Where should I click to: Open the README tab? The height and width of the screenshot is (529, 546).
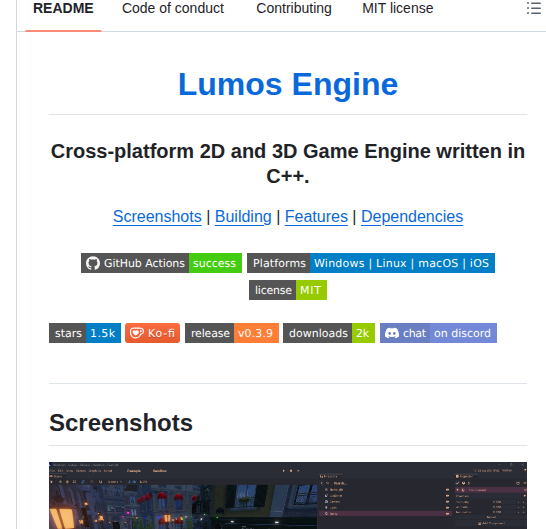(x=63, y=8)
